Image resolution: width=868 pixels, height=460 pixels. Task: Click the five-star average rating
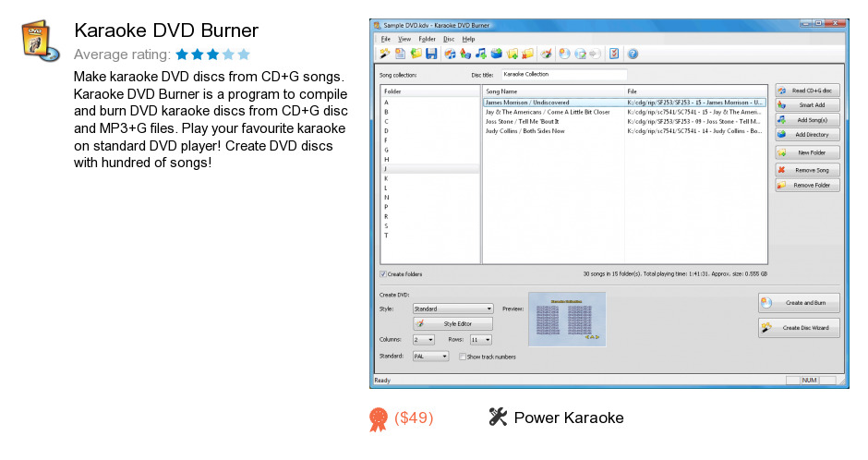213,54
